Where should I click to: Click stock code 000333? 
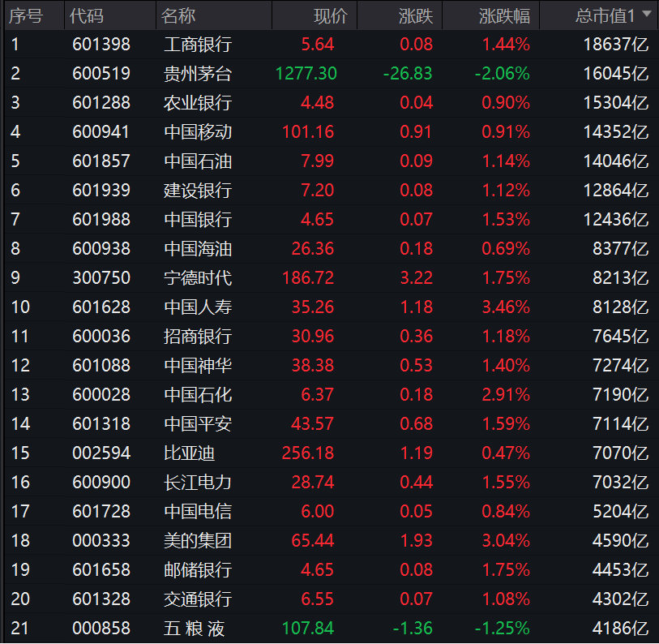(101, 540)
